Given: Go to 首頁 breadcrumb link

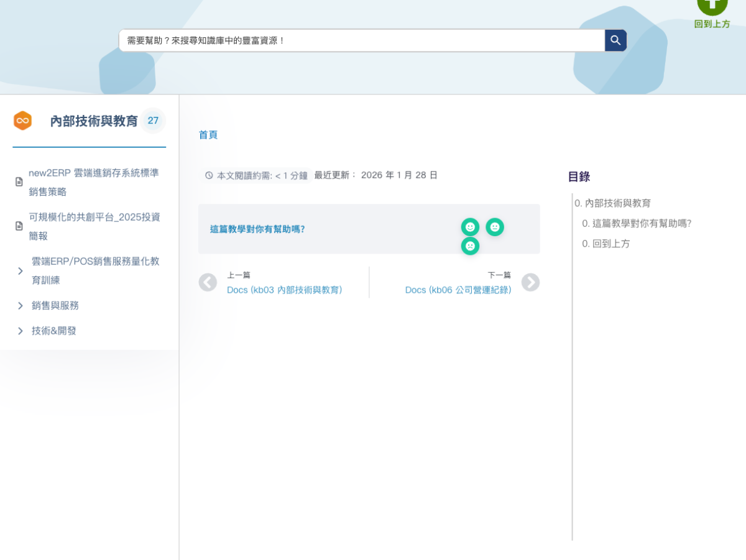Looking at the screenshot, I should (208, 135).
